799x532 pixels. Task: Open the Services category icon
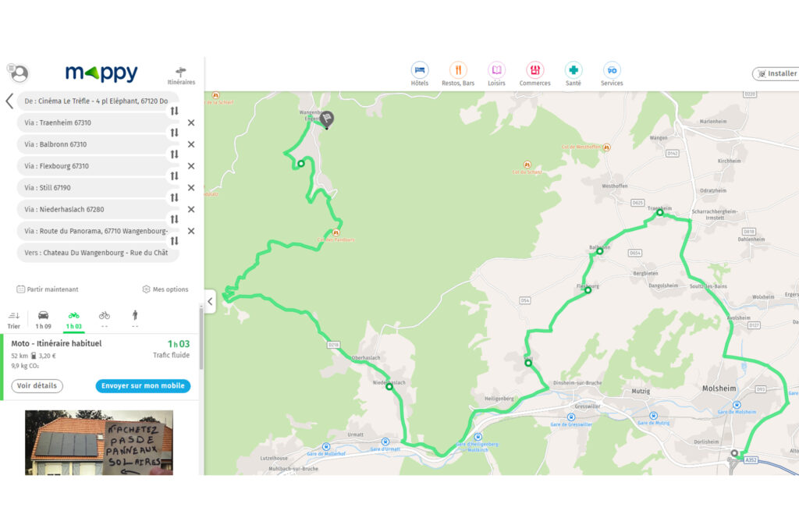point(612,70)
